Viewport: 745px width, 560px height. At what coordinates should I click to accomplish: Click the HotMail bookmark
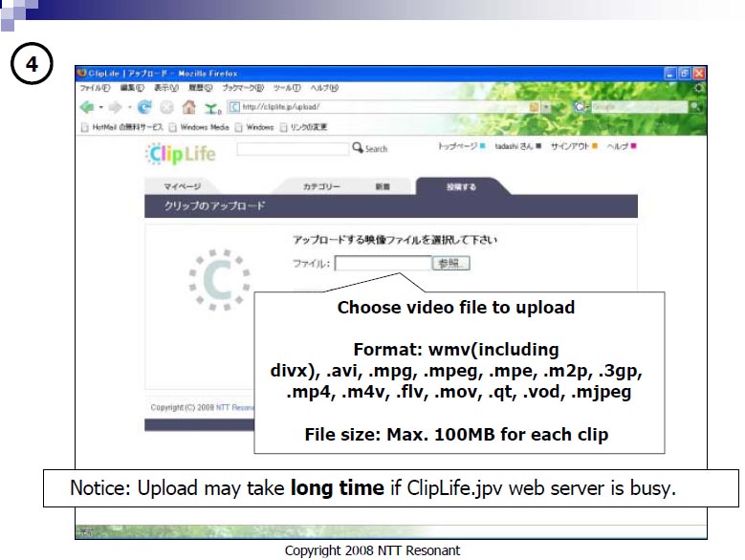[122, 127]
